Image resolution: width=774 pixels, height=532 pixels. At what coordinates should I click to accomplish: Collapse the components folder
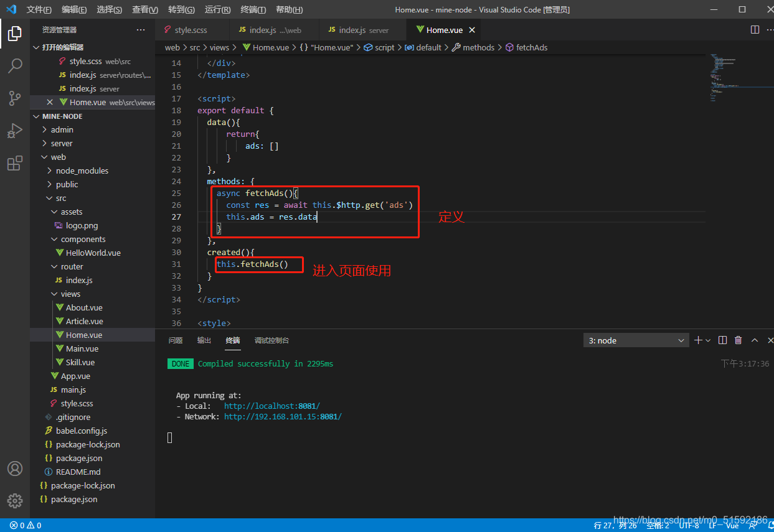coord(92,239)
